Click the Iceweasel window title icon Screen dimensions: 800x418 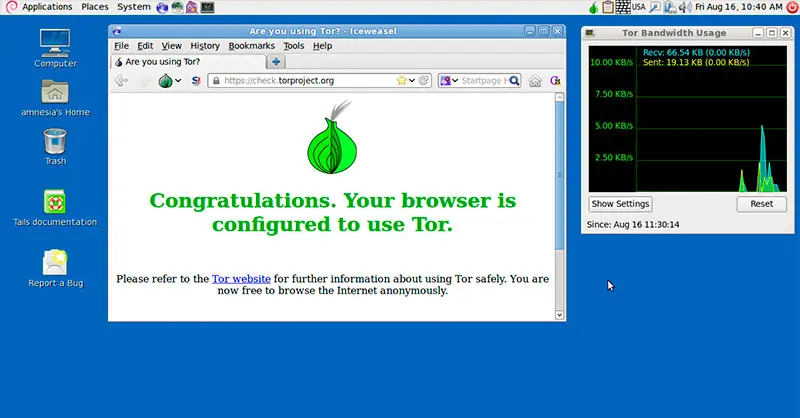click(x=117, y=31)
